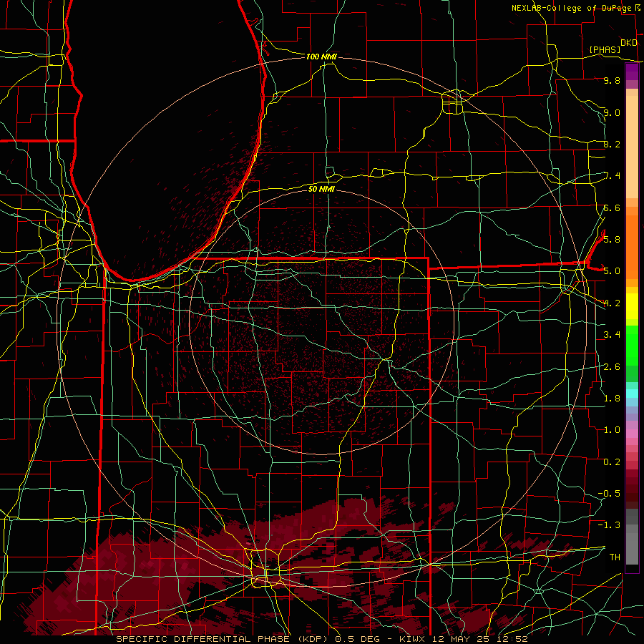Pick the purple band atop the color bar
Viewport: 644px width, 644px height.
[x=632, y=72]
